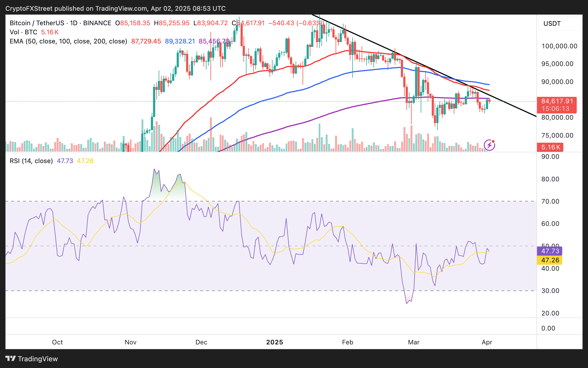This screenshot has width=588, height=368.
Task: Select the Vol · BTC indicator legend
Action: (x=24, y=32)
